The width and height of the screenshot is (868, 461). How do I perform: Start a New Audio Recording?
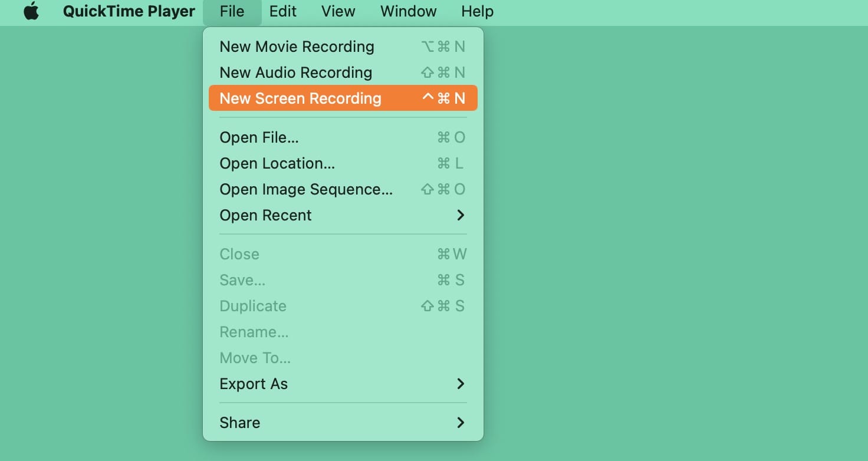pos(295,73)
